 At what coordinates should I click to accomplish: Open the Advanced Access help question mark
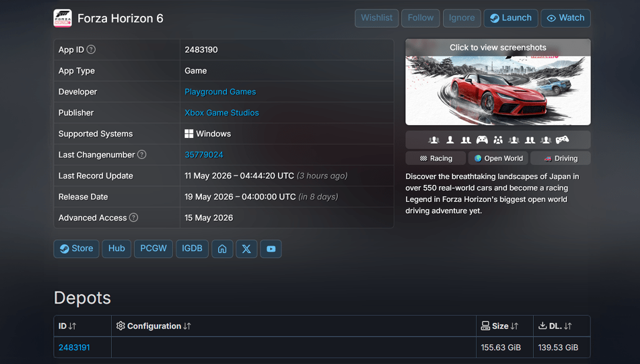[x=133, y=217]
